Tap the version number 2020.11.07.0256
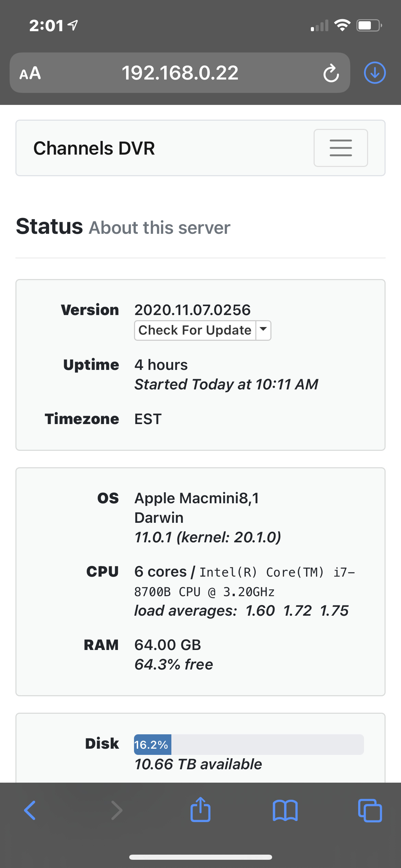This screenshot has height=868, width=401. click(x=192, y=310)
